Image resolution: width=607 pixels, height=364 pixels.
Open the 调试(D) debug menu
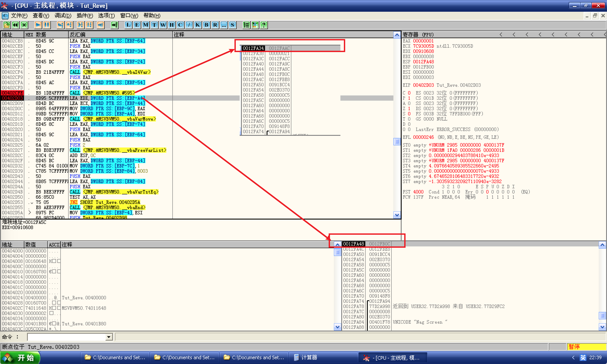pyautogui.click(x=63, y=16)
